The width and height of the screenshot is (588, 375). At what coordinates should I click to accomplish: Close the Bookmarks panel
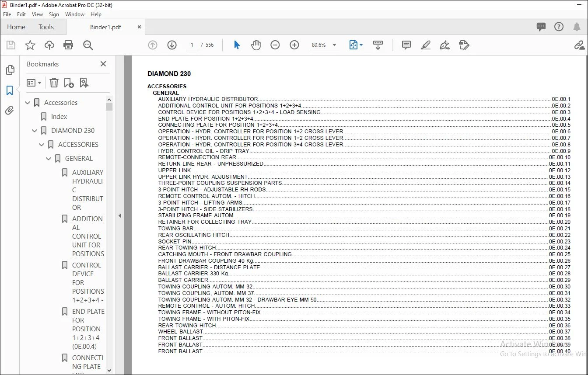[103, 64]
